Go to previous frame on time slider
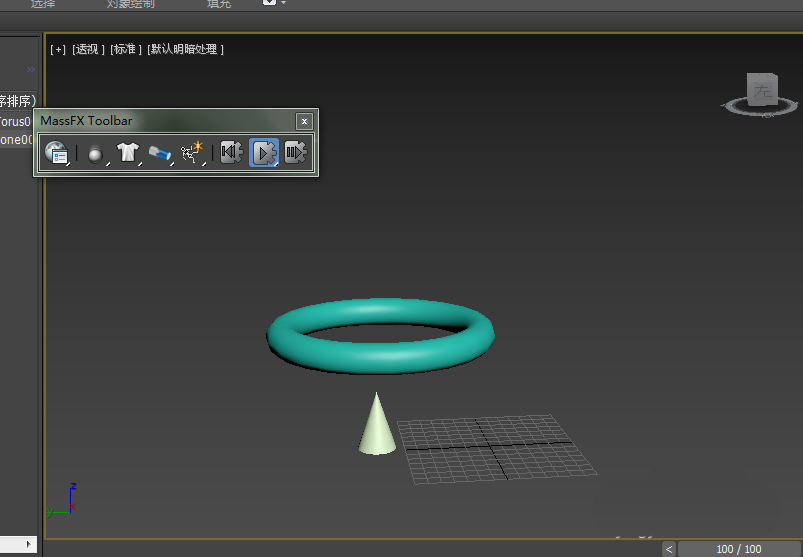 [x=669, y=549]
